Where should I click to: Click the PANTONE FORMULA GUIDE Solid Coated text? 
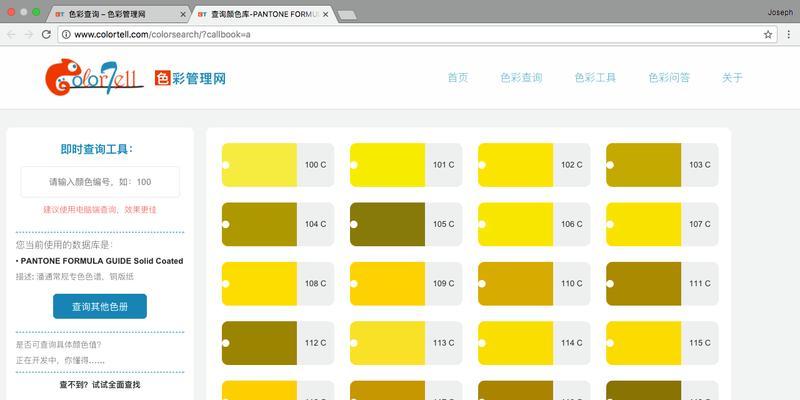102,261
